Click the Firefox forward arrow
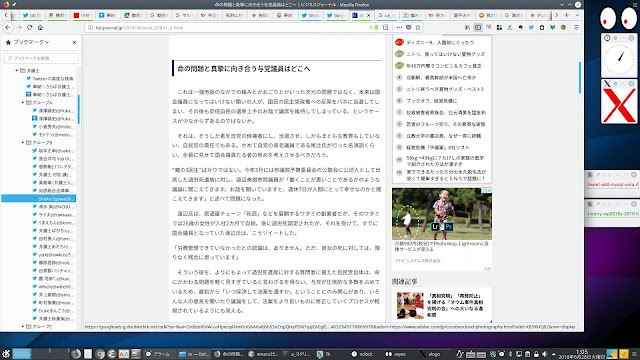640x360 pixels. point(19,27)
